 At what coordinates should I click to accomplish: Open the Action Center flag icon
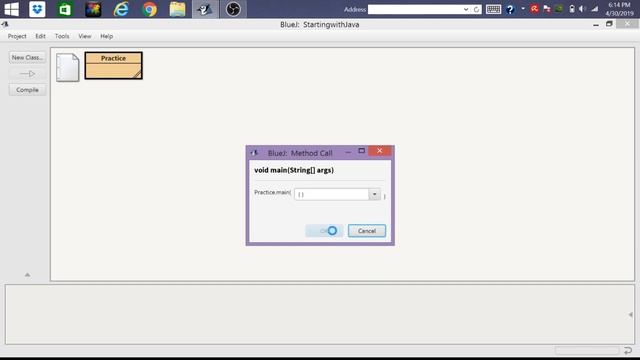[x=547, y=9]
